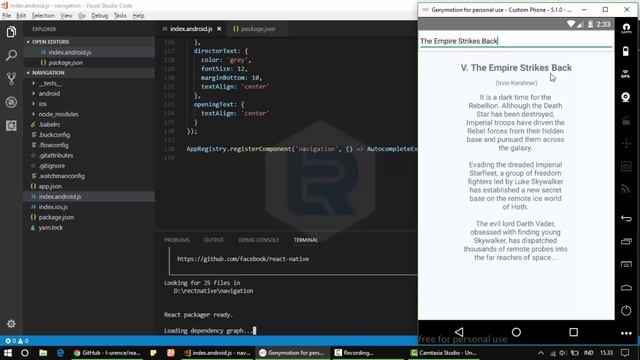
Task: Expand the android folder
Action: [49, 93]
